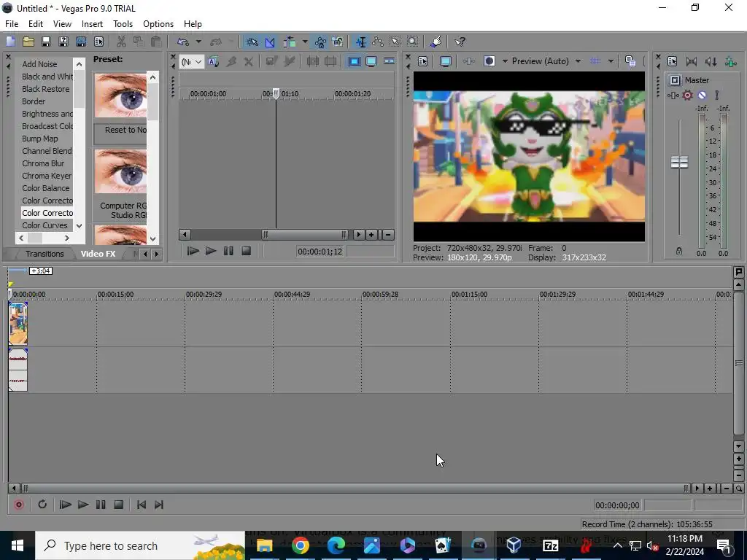
Task: Select Chroma Keyer in the effects list
Action: (47, 176)
